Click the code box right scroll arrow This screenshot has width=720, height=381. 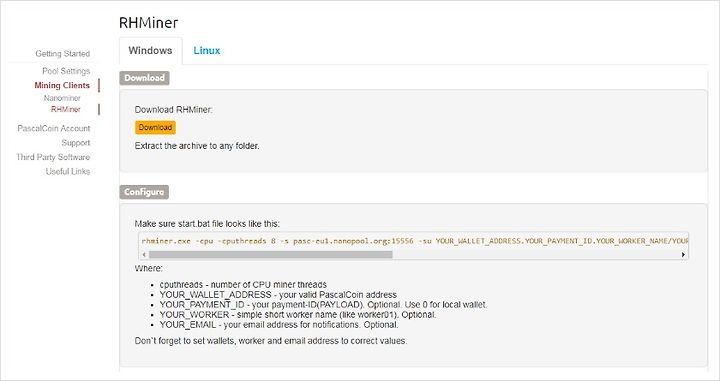click(683, 254)
